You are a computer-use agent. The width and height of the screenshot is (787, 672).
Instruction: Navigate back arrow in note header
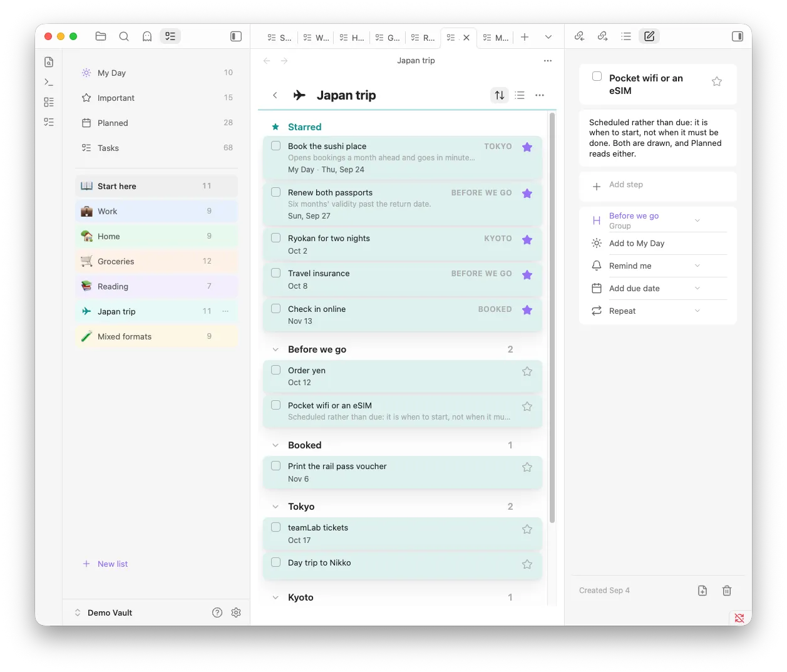(267, 61)
